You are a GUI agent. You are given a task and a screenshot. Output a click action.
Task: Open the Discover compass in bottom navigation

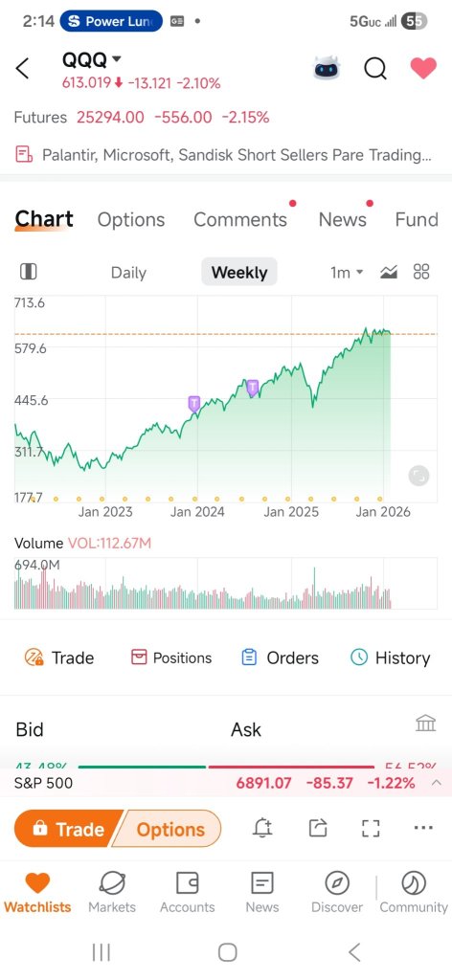click(337, 892)
